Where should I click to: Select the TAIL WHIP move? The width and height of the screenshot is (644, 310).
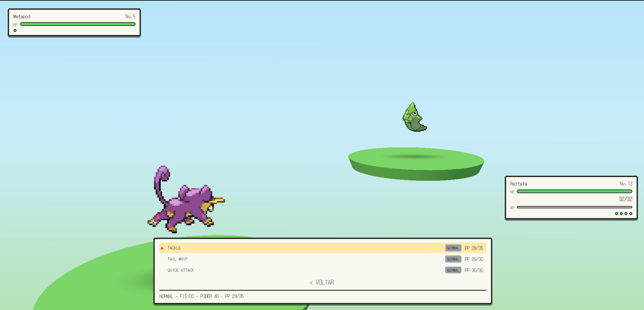323,259
